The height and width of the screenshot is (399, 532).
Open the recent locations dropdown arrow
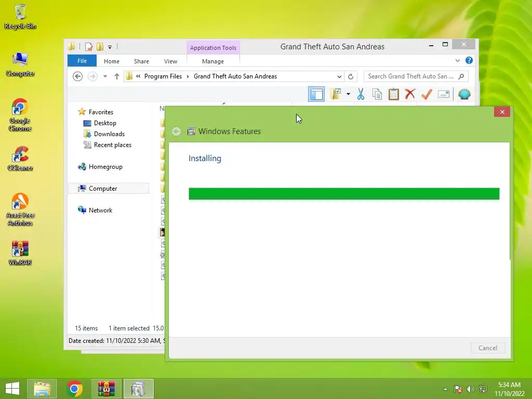105,76
